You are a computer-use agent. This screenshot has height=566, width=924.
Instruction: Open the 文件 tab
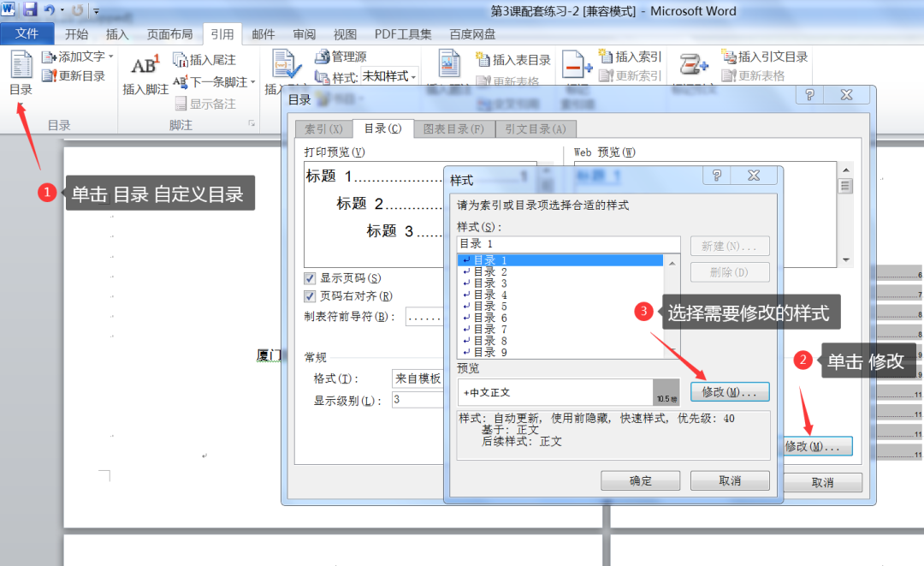27,33
